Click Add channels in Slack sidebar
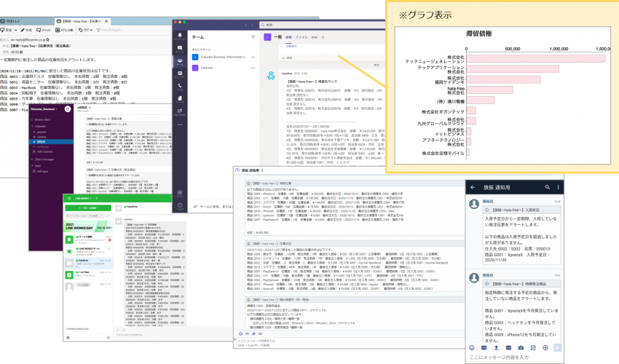The height and width of the screenshot is (364, 619). tap(43, 151)
